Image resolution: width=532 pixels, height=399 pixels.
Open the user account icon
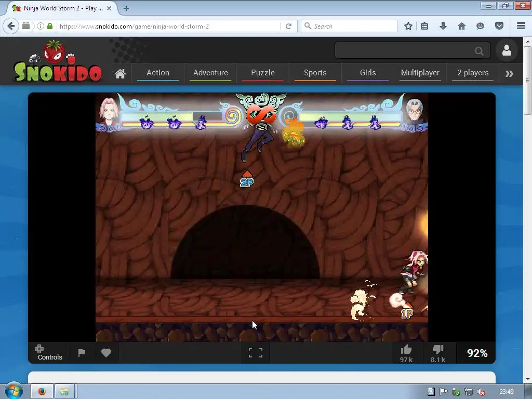click(507, 50)
